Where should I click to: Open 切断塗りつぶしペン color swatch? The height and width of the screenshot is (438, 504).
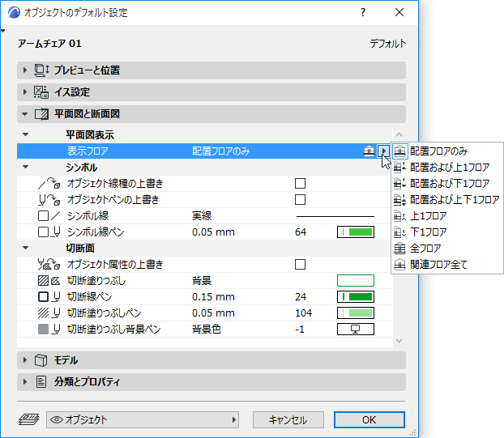[x=356, y=313]
